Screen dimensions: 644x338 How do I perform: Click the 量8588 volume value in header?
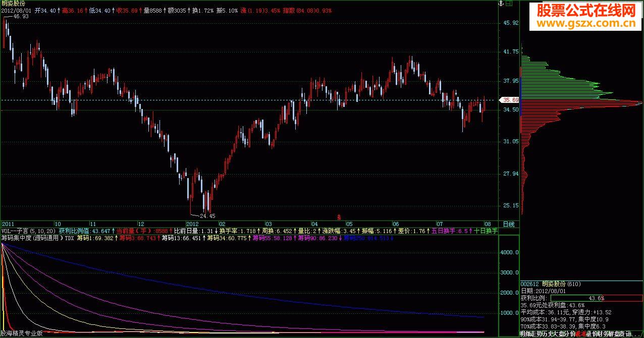(x=152, y=10)
